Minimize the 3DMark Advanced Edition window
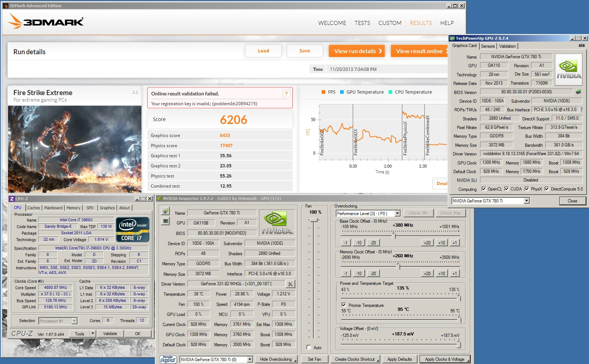Image resolution: width=589 pixels, height=364 pixels. tap(449, 6)
